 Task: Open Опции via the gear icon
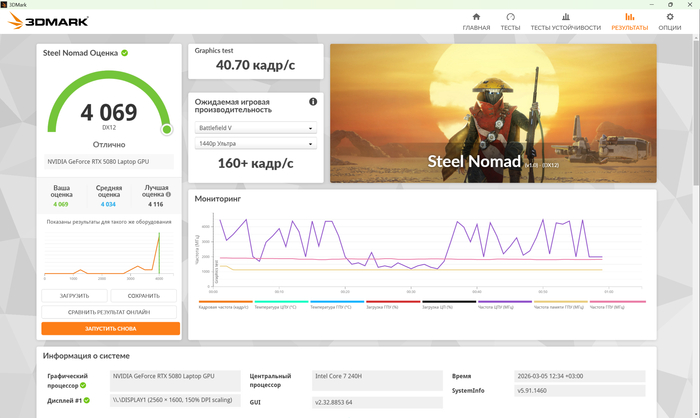(670, 17)
